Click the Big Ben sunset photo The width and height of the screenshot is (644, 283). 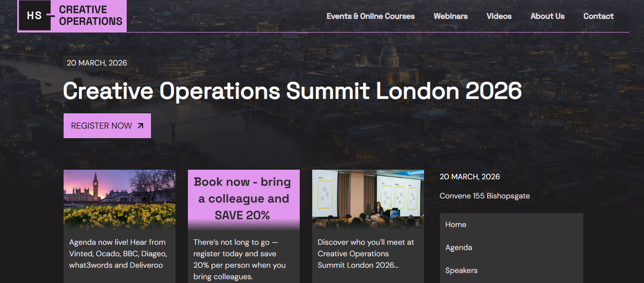click(x=119, y=198)
